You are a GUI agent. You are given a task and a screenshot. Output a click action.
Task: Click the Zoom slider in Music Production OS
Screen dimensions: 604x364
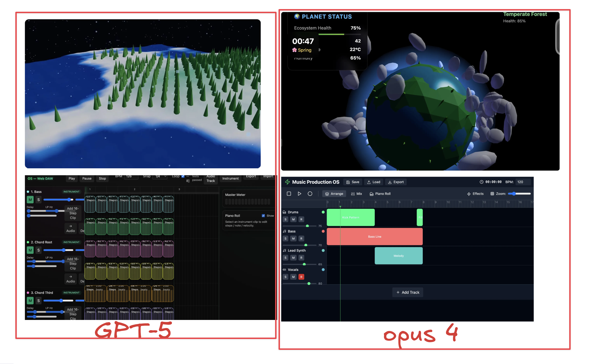click(x=519, y=194)
